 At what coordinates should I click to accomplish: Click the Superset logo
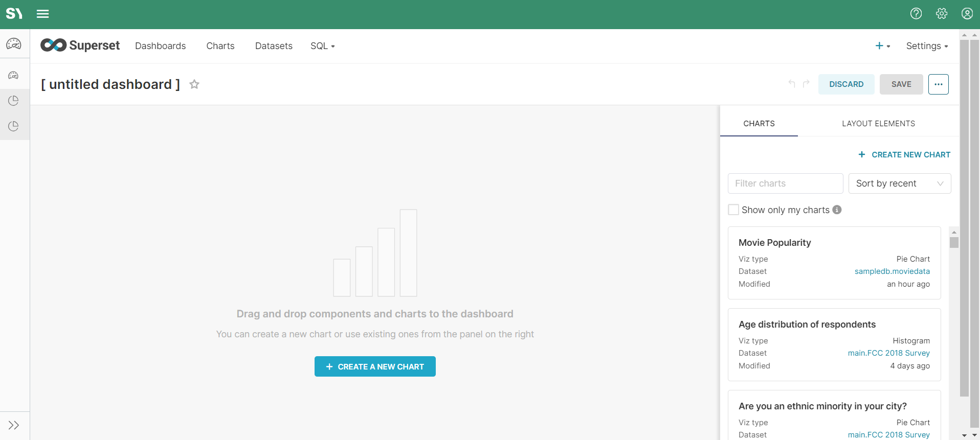(x=80, y=45)
